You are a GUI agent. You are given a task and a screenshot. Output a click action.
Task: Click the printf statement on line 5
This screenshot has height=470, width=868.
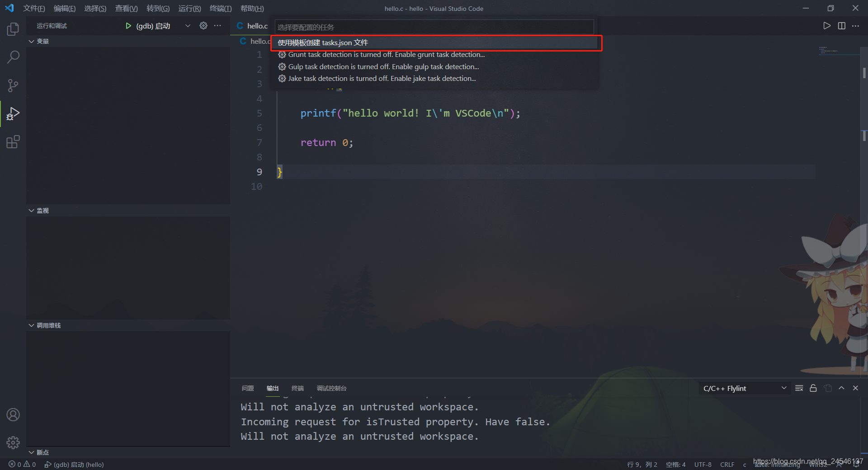click(x=410, y=113)
